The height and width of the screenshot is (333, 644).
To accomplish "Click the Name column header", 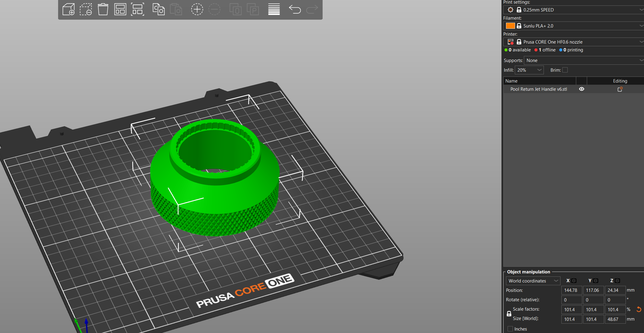I will click(540, 81).
